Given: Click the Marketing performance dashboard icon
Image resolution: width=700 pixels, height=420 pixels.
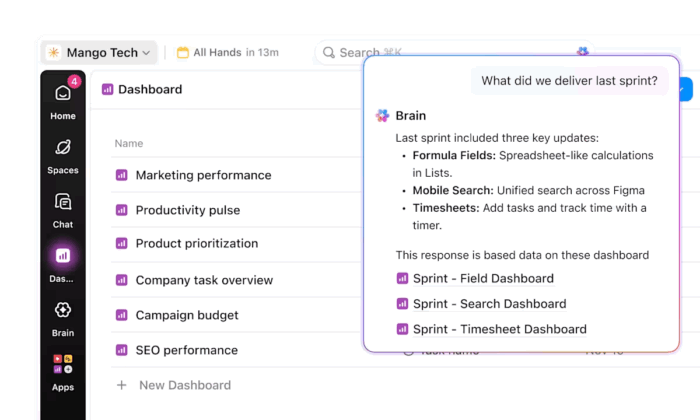Looking at the screenshot, I should [122, 175].
